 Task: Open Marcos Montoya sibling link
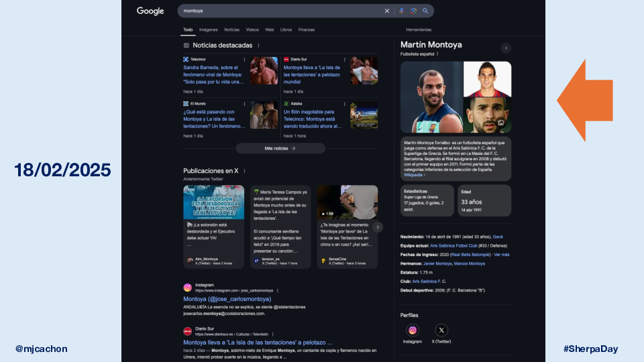coord(470,264)
